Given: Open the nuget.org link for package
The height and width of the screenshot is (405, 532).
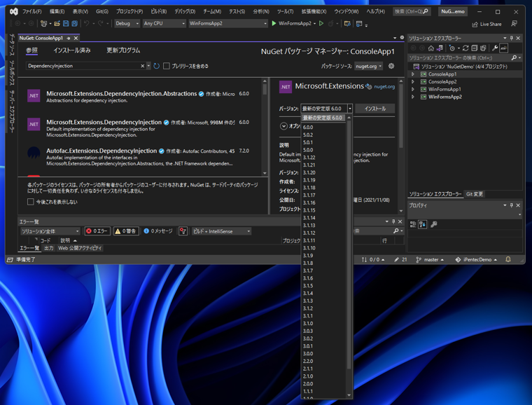Looking at the screenshot, I should [x=384, y=87].
